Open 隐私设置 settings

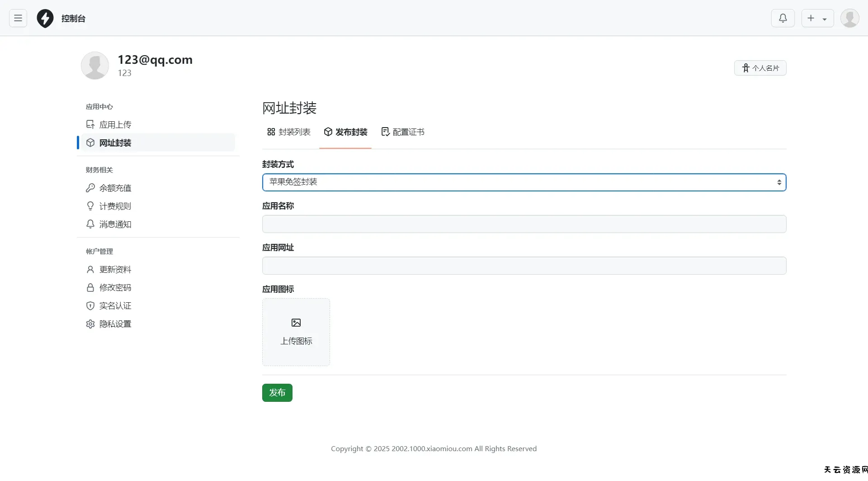pyautogui.click(x=115, y=324)
